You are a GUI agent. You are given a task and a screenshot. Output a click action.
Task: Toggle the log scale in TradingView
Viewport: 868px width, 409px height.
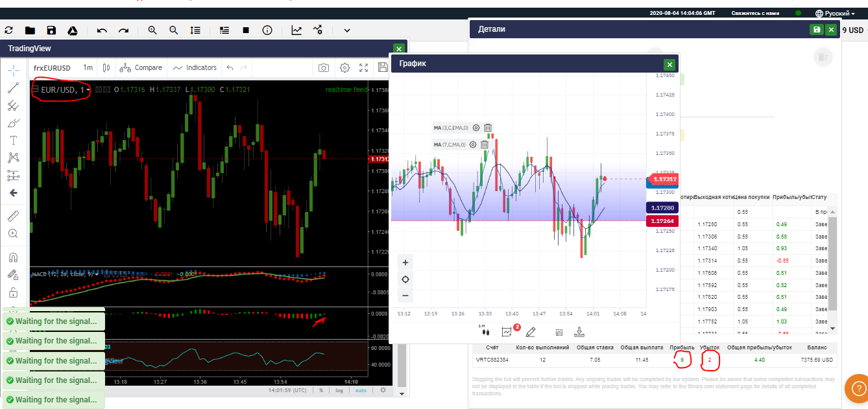[x=339, y=390]
